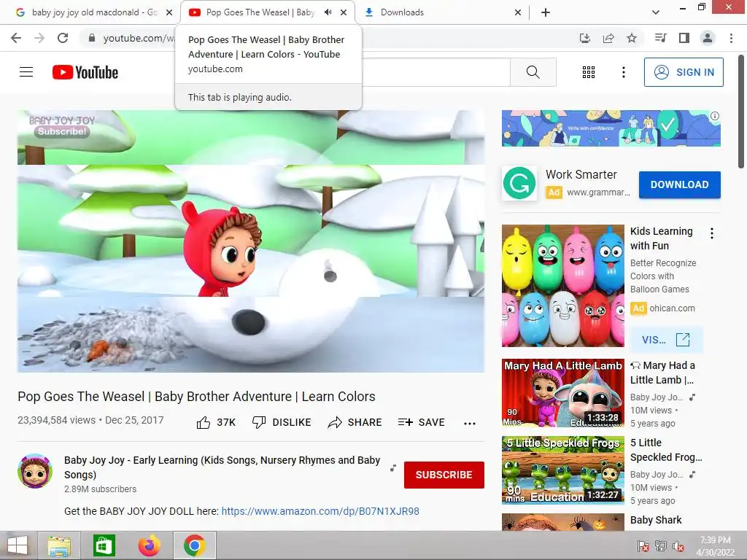Click the VISIT ad button
This screenshot has width=747, height=560.
(666, 340)
